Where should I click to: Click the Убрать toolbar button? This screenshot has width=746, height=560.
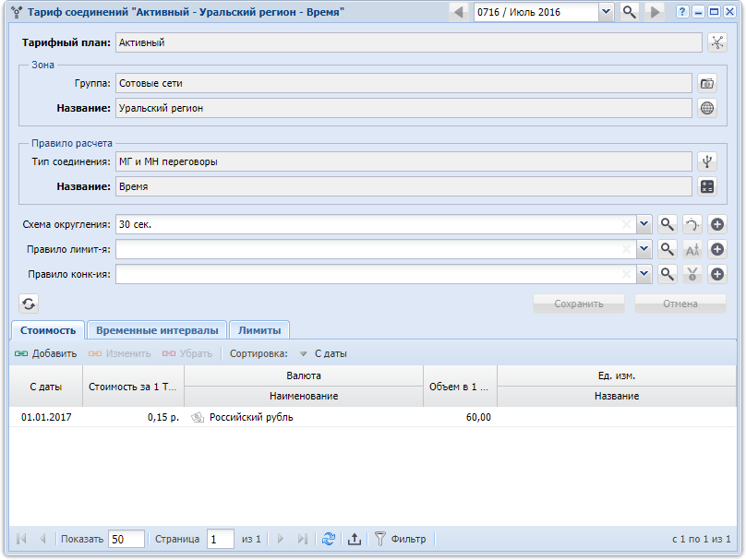pos(187,353)
